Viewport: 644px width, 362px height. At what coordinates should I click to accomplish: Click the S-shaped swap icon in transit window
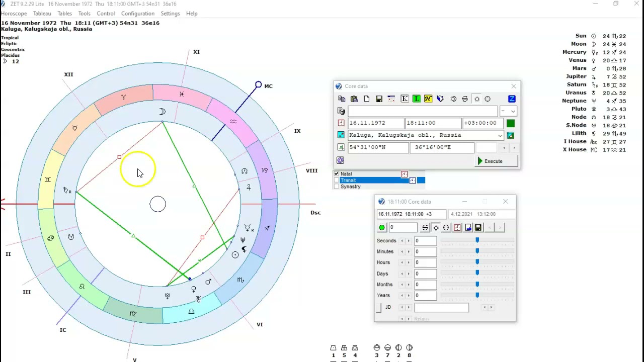tap(425, 228)
